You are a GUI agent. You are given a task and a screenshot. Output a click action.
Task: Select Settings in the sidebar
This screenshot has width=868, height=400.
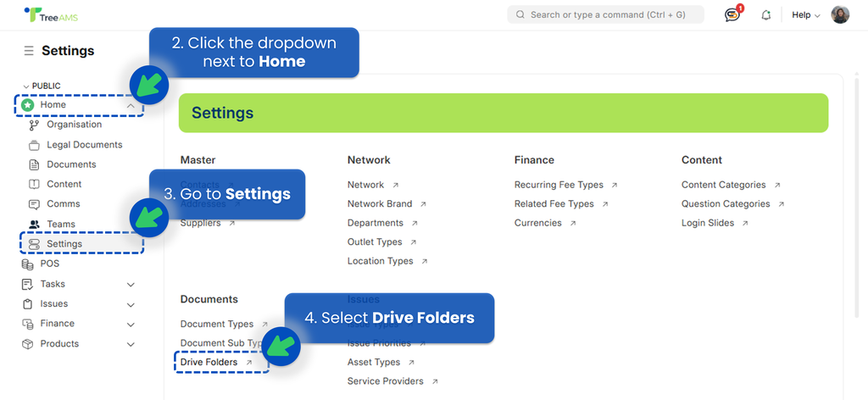point(64,244)
